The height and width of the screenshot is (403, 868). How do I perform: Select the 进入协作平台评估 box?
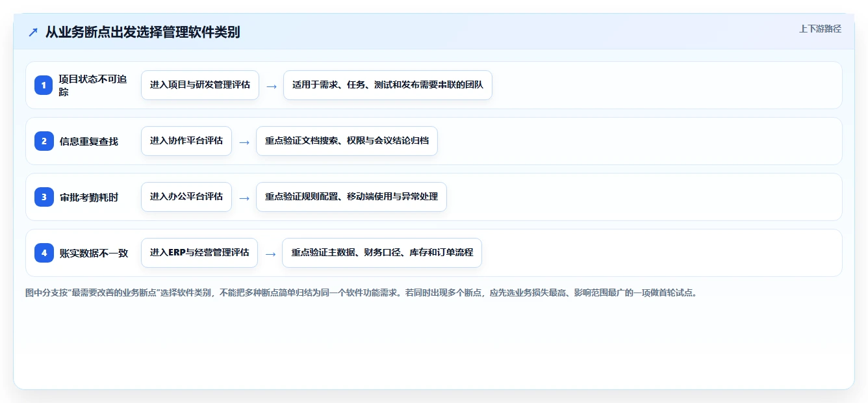coord(186,141)
